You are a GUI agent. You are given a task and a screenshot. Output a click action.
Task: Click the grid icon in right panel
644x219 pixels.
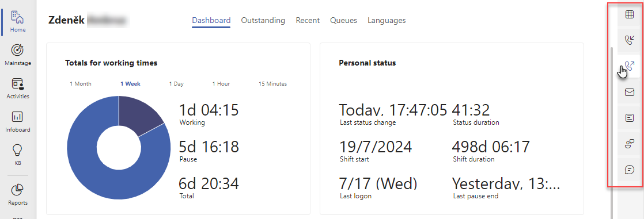629,14
